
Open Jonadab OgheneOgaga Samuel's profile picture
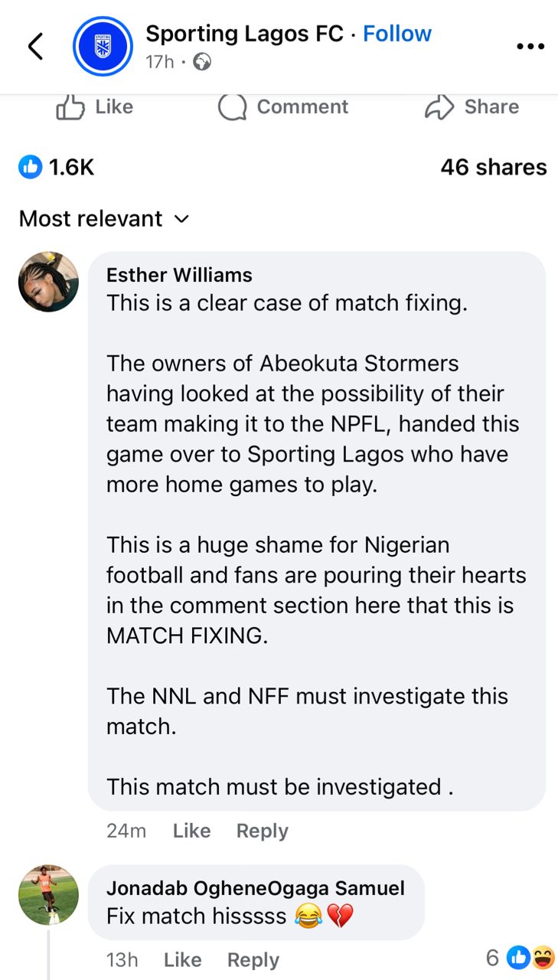pos(48,895)
